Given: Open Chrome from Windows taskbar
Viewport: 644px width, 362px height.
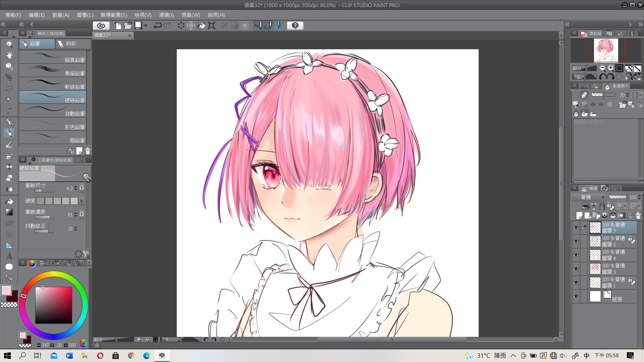Looking at the screenshot, I should [x=131, y=356].
